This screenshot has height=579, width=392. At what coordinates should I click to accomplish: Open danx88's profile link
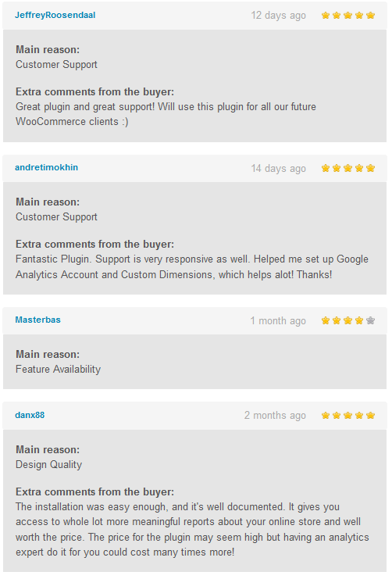pyautogui.click(x=30, y=415)
